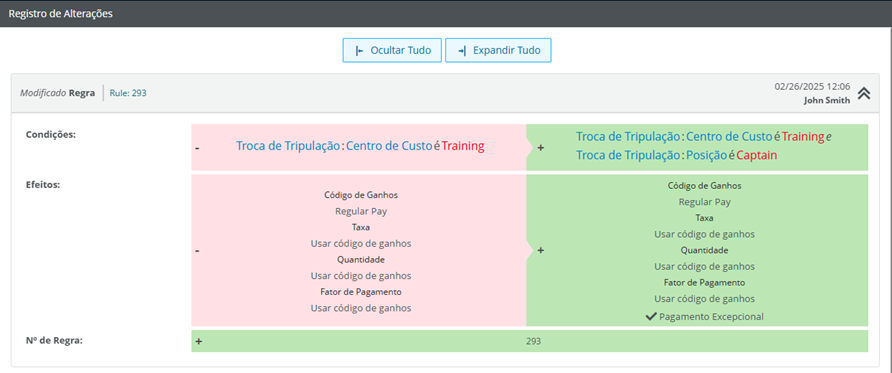Click plus sign in added Efeitos block
892x373 pixels.
(540, 250)
